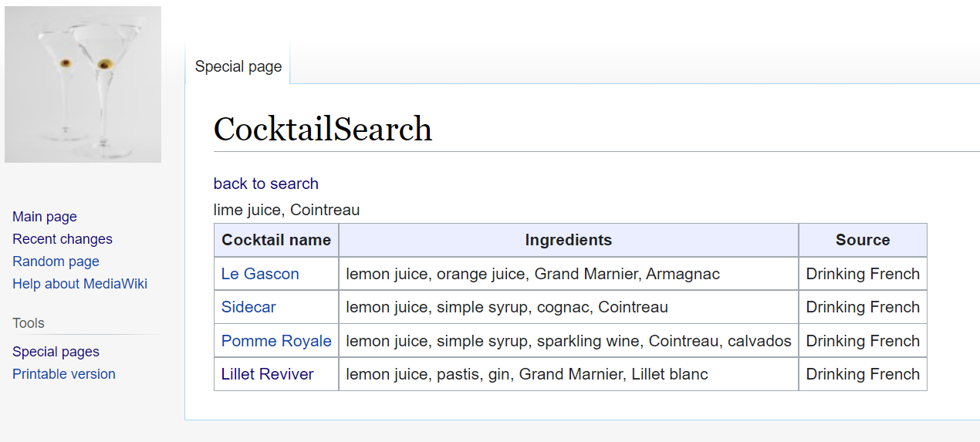
Task: Open Recent changes in sidebar
Action: point(63,239)
